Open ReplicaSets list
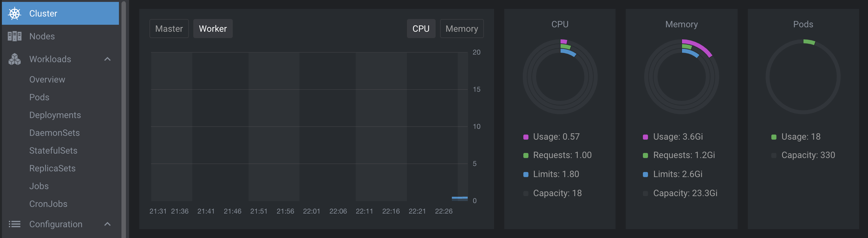Viewport: 868px width, 238px height. (x=52, y=169)
